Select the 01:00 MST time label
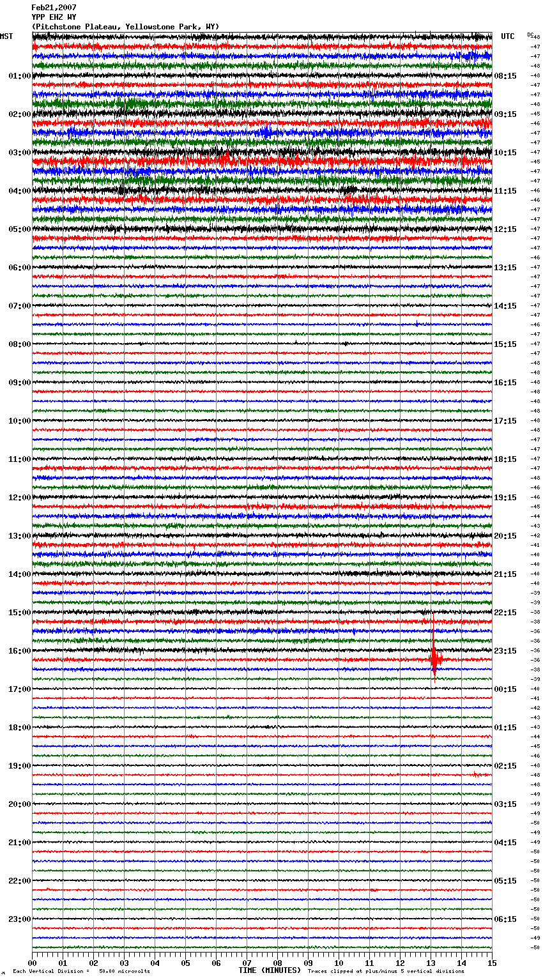This screenshot has height=980, width=543. coord(19,76)
